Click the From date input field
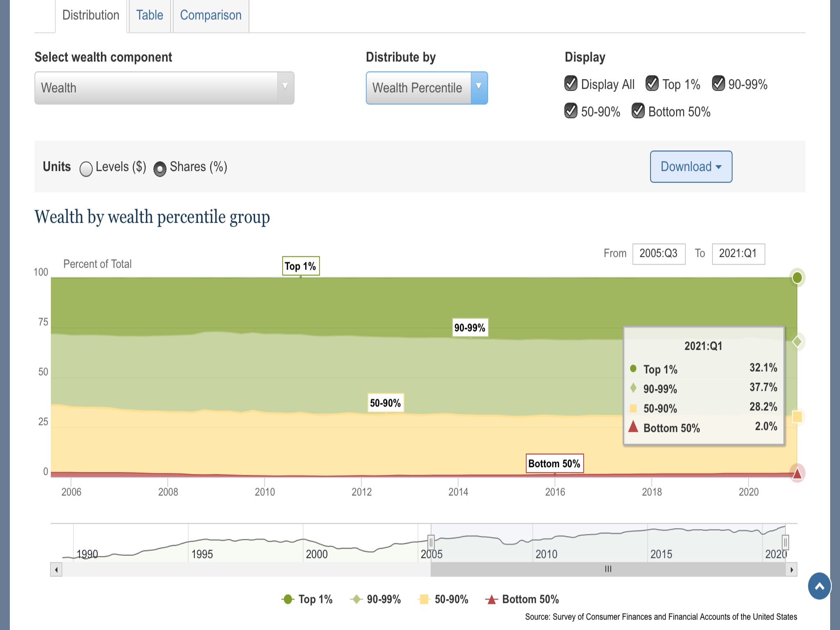840x630 pixels. [659, 253]
